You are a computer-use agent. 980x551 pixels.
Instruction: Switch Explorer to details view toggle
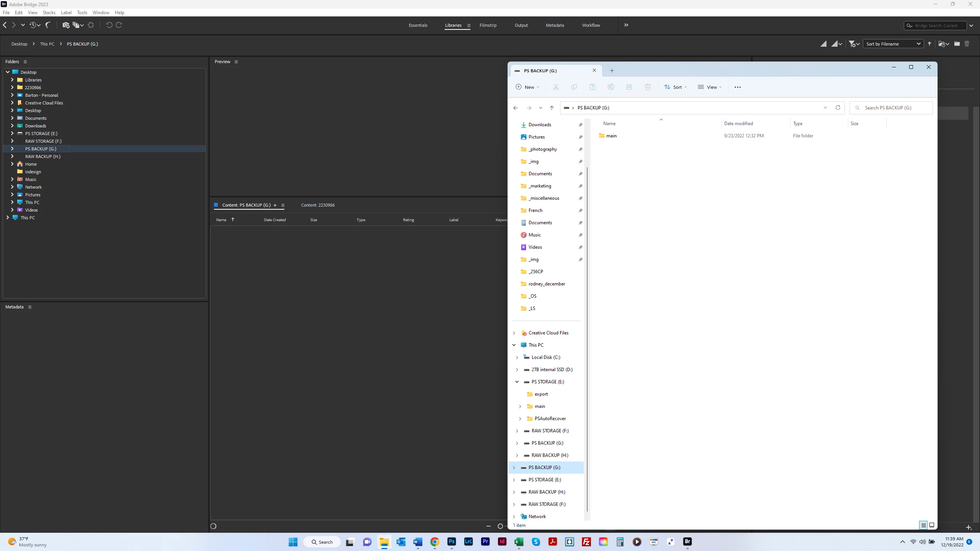(x=923, y=525)
